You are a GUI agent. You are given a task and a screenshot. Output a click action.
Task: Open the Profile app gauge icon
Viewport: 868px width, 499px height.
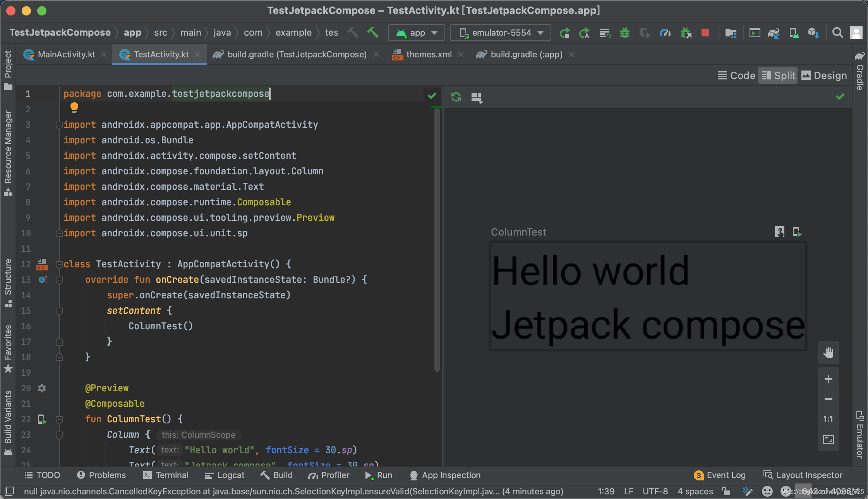665,33
